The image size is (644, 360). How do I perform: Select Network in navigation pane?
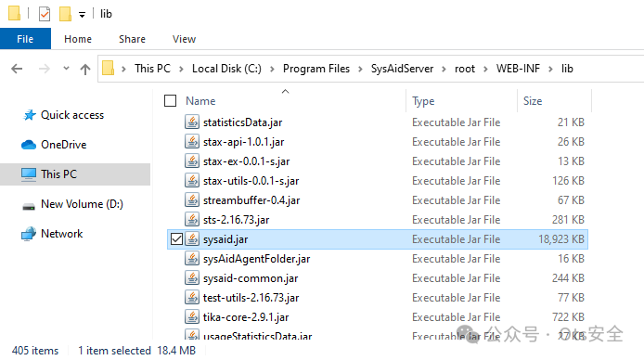(x=62, y=234)
